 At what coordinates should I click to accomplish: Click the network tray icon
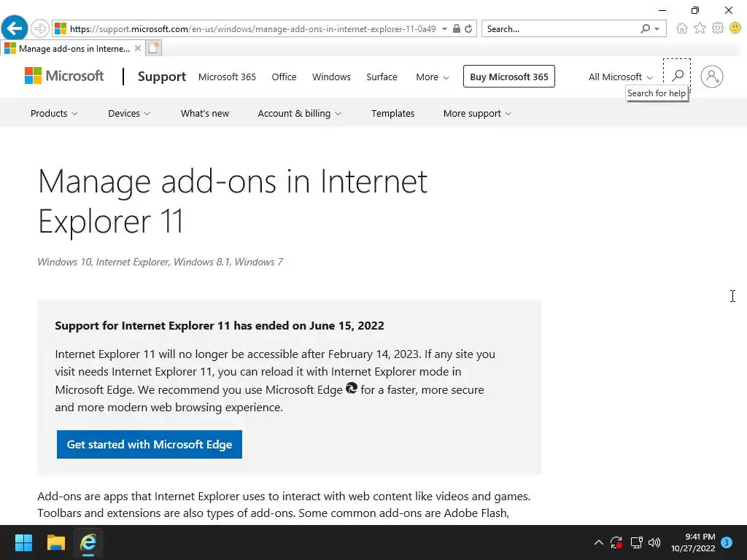(x=636, y=542)
